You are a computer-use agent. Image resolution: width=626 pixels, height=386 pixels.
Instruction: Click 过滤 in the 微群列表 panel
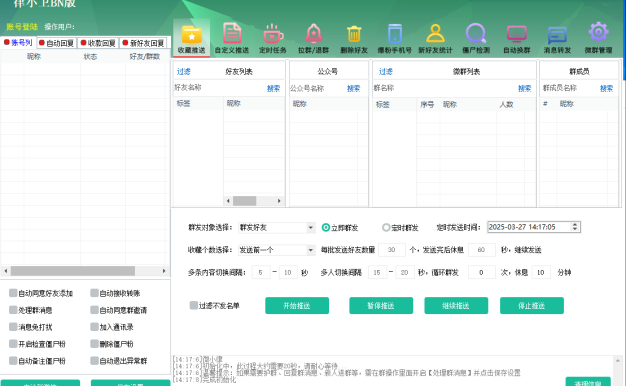tap(386, 71)
